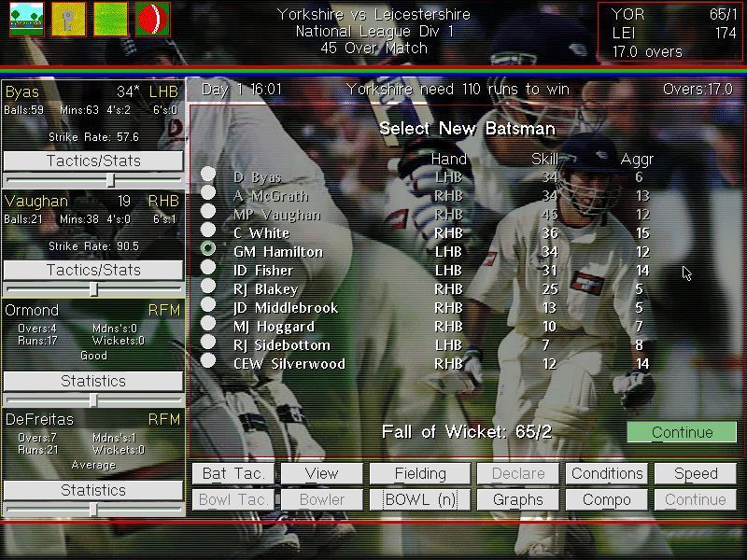
Task: Choose ID Fisher as the new batsman
Action: (x=208, y=268)
